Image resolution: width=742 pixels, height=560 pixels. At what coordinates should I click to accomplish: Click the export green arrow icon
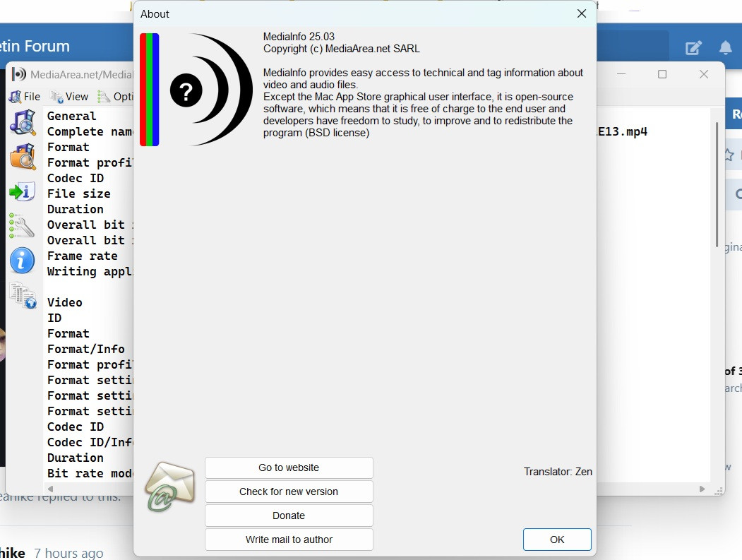pos(23,191)
